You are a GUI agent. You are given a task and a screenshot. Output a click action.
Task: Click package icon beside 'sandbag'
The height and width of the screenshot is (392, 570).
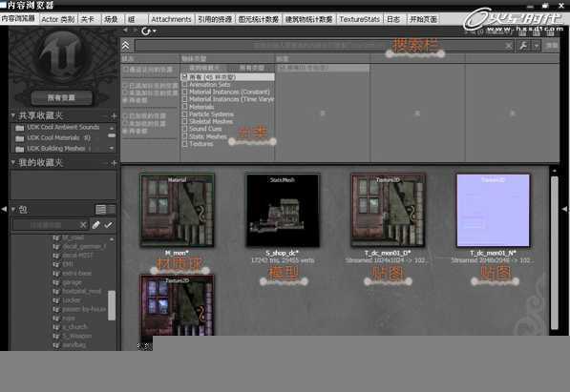coord(56,344)
